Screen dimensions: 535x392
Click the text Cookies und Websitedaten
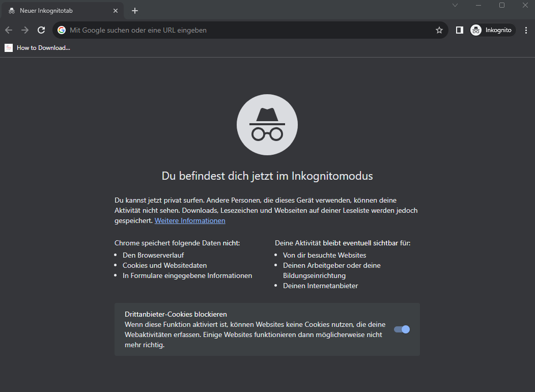coord(164,265)
